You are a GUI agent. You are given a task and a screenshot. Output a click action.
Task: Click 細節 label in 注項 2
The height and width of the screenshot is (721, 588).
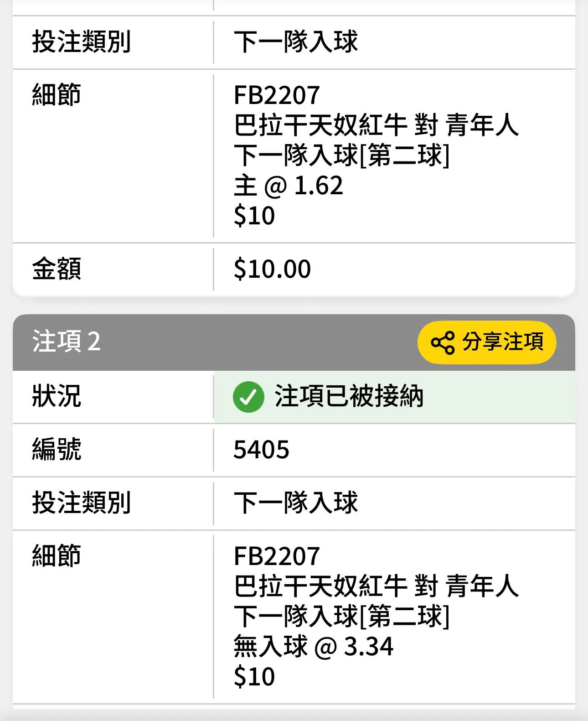57,556
